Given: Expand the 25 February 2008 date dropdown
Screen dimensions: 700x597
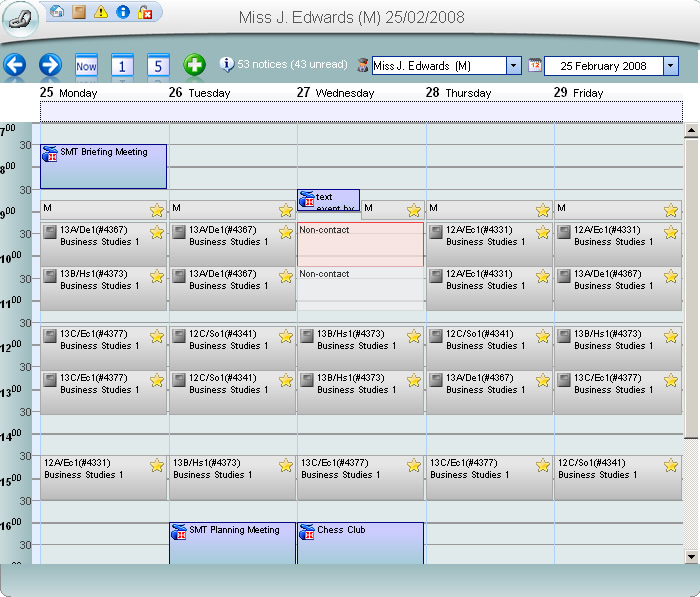Looking at the screenshot, I should [x=670, y=66].
